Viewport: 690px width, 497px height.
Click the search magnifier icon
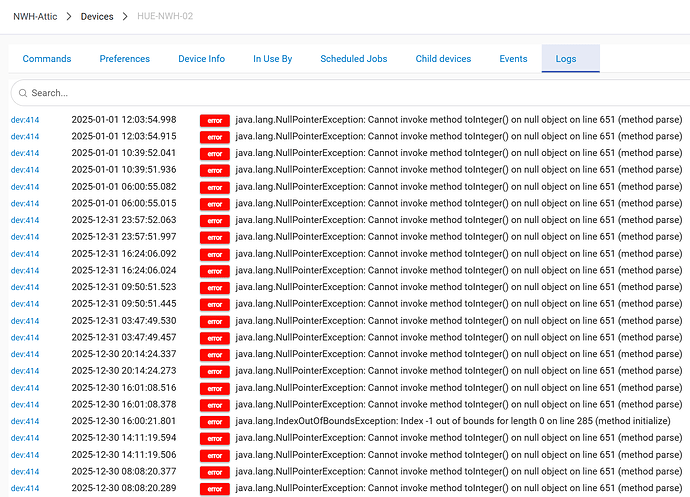tap(23, 93)
